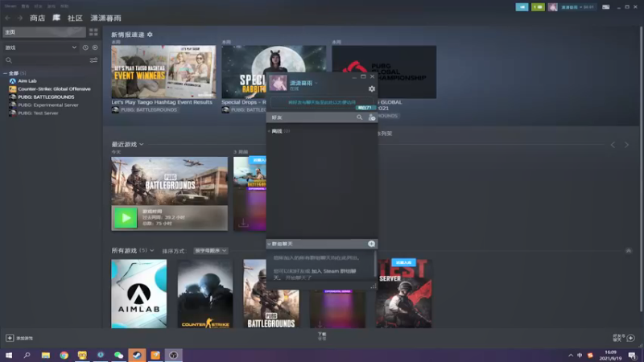Click the friends panel scrollbar in group chats
The width and height of the screenshot is (644, 362).
pyautogui.click(x=375, y=264)
